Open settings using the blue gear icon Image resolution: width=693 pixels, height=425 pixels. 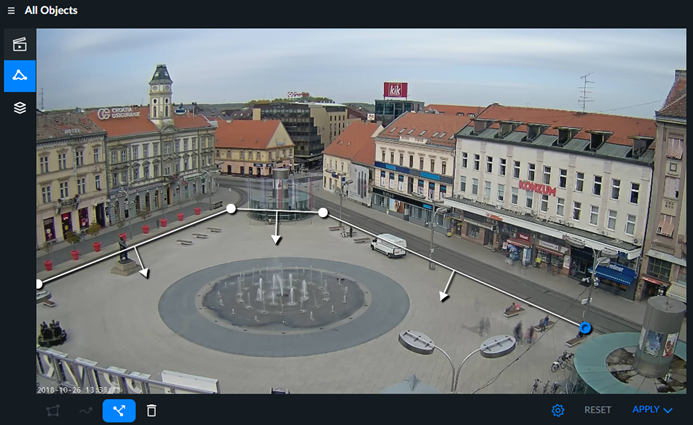tap(558, 410)
